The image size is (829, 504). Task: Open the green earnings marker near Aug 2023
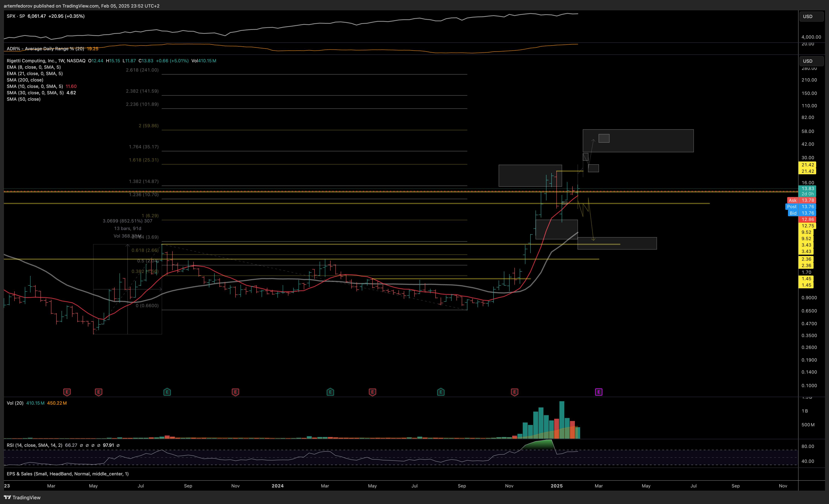[x=167, y=392]
